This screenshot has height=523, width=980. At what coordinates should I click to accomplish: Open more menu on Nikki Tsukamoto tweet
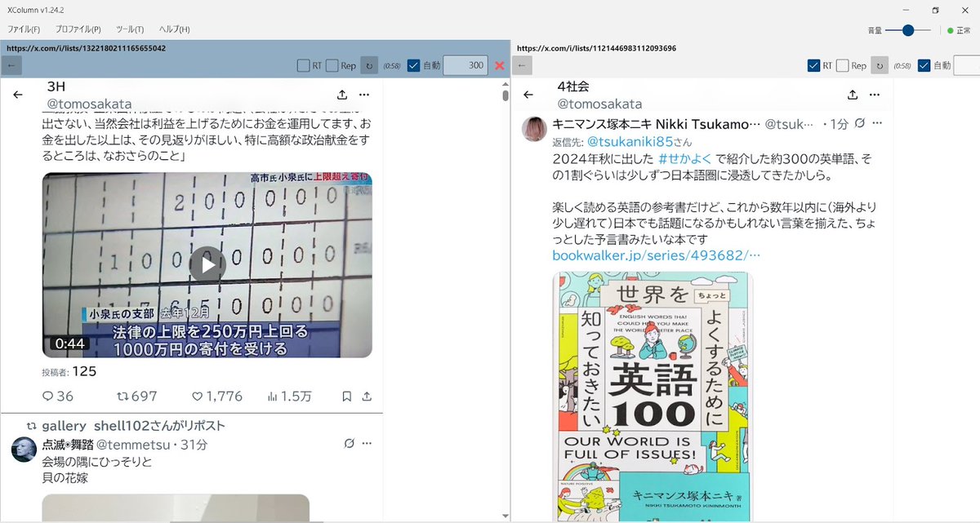pyautogui.click(x=877, y=123)
